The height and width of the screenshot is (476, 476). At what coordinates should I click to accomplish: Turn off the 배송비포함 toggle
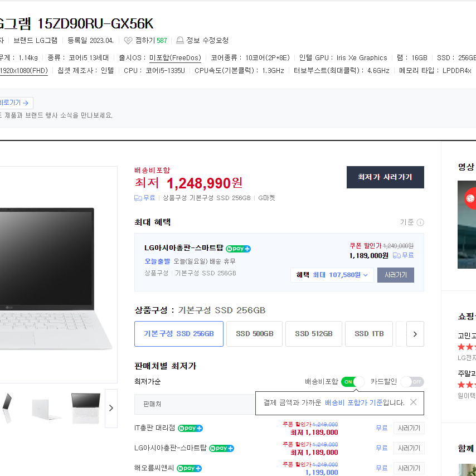coord(352,382)
